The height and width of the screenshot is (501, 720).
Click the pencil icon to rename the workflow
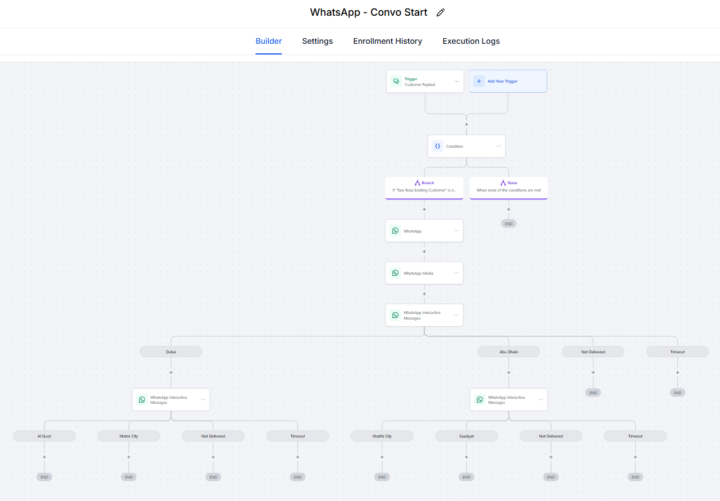tap(441, 12)
